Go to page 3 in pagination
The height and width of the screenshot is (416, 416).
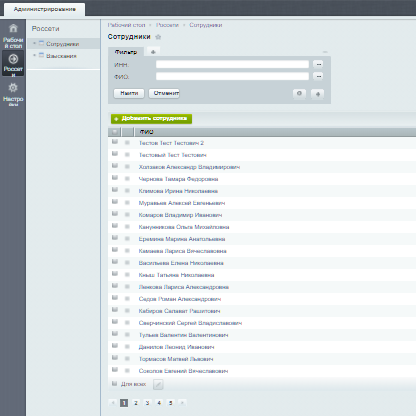[147, 403]
